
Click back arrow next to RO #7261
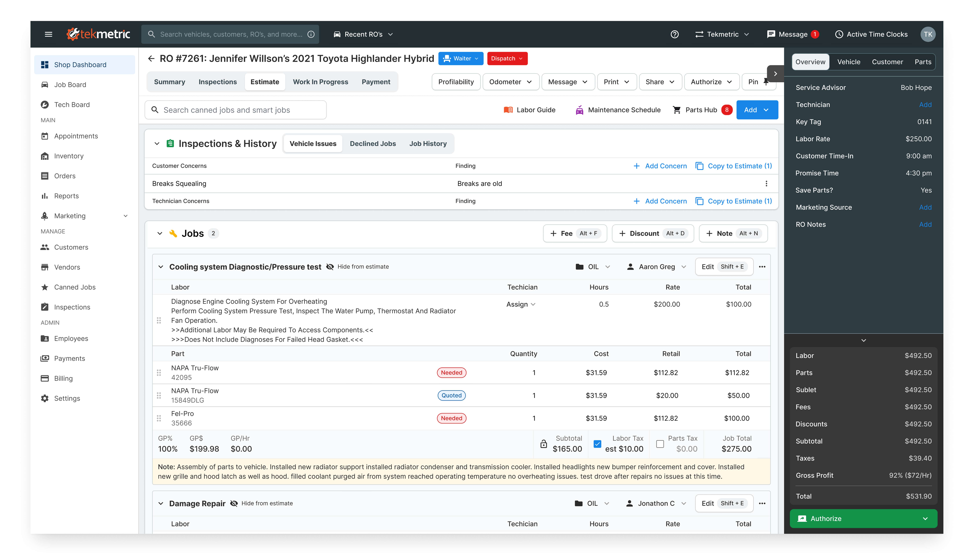pyautogui.click(x=151, y=58)
